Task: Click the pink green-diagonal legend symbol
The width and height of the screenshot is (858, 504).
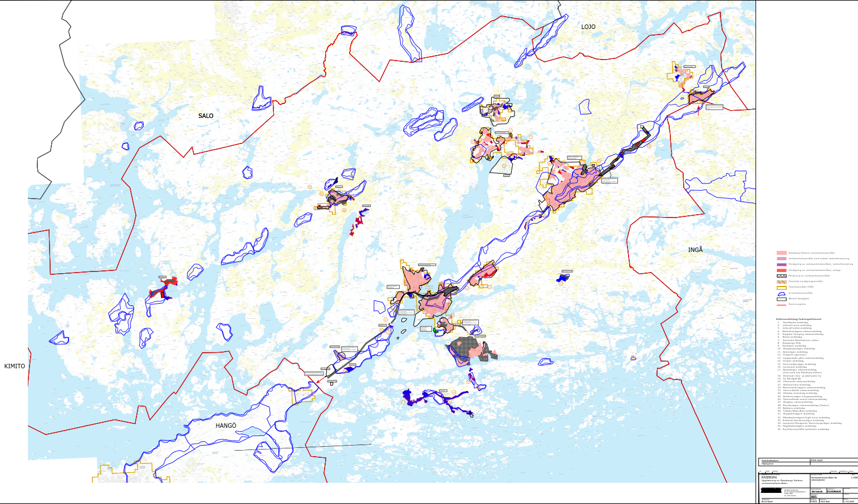Action: click(x=781, y=281)
